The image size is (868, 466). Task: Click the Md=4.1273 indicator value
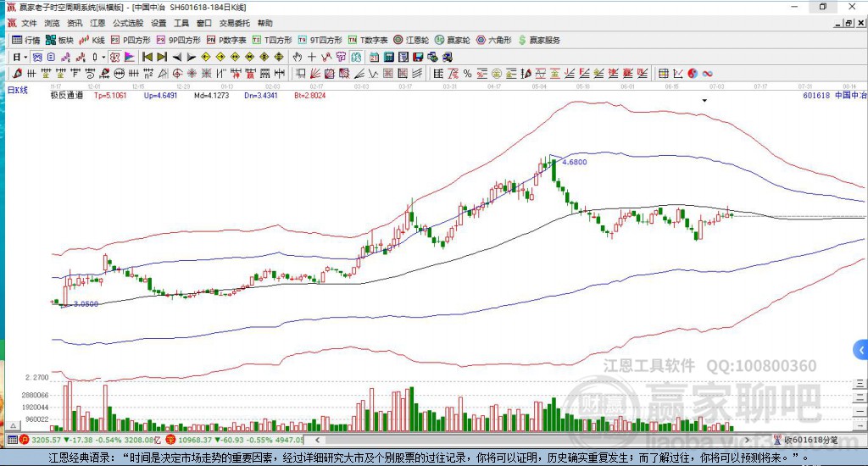click(x=211, y=95)
